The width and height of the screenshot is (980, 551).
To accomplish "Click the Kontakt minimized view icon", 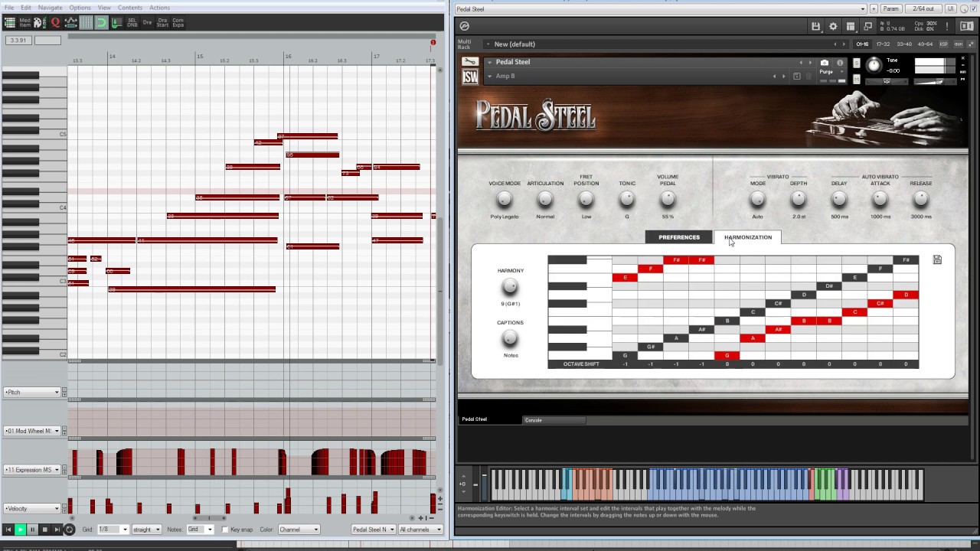I will 867,26.
